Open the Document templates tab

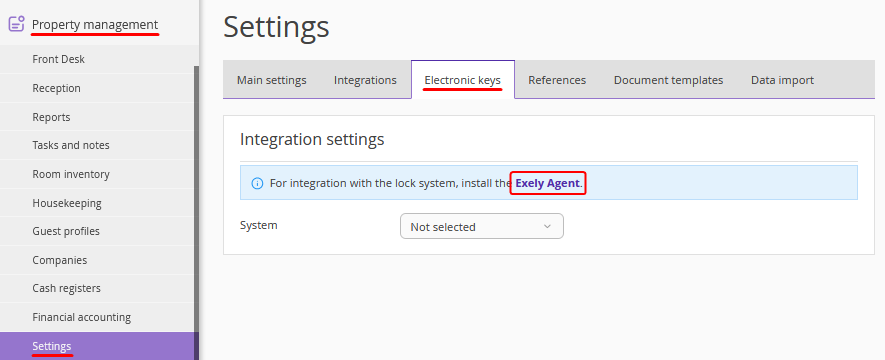(x=668, y=80)
